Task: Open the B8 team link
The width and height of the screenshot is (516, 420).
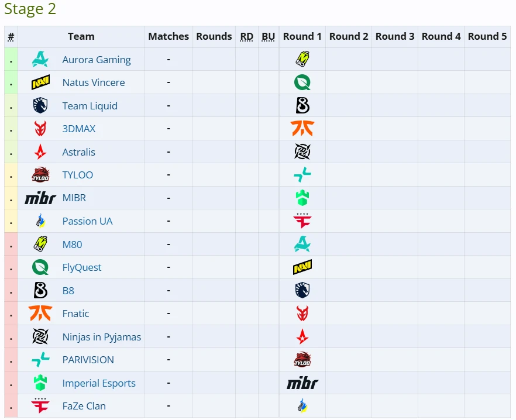Action: click(x=68, y=291)
